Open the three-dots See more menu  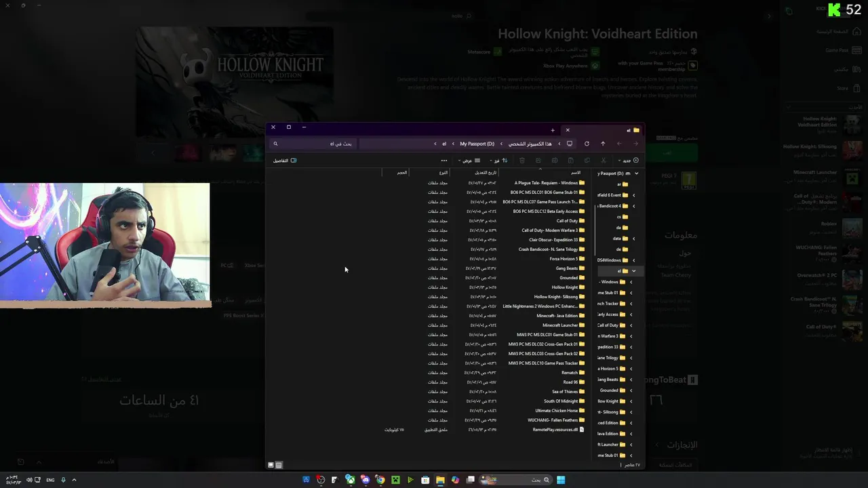tap(444, 161)
